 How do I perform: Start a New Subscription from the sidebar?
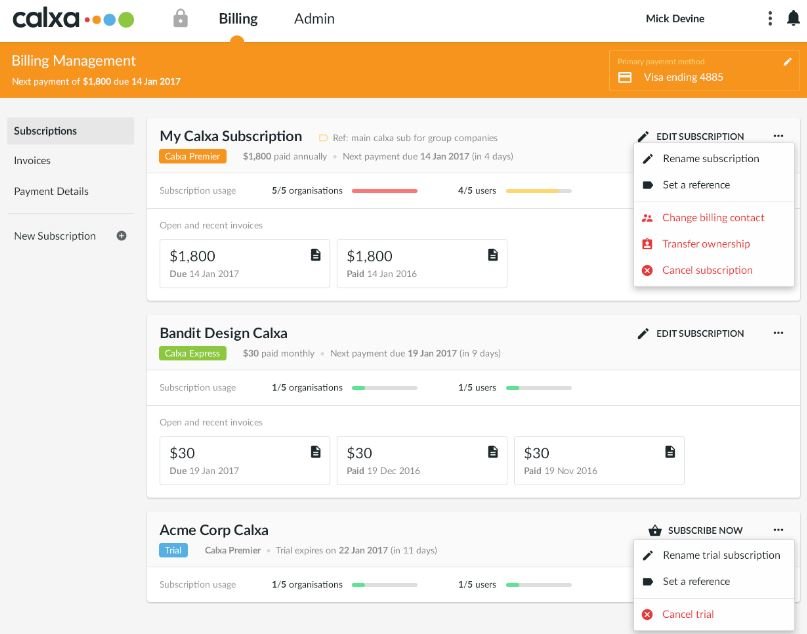pos(71,236)
